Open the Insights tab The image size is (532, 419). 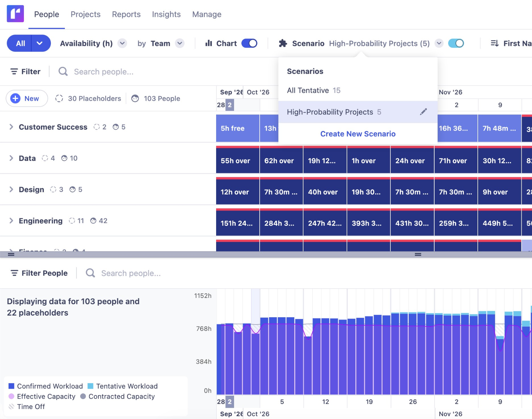coord(166,14)
